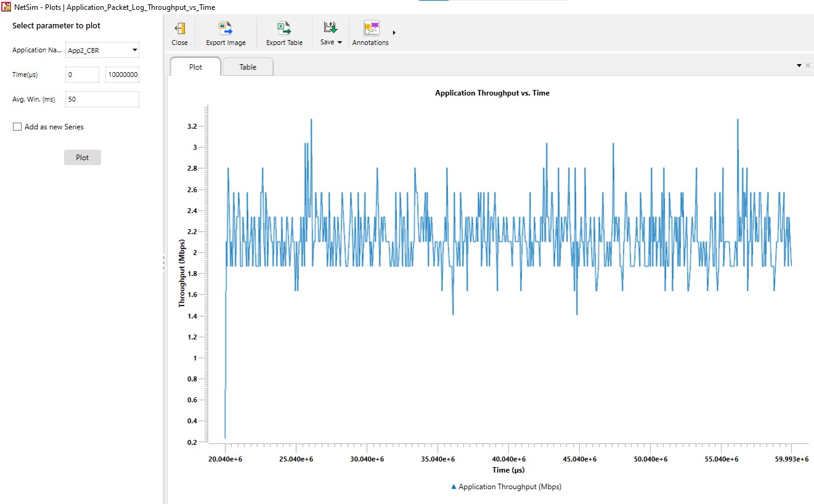Click the panel splitter handle

pos(164,262)
